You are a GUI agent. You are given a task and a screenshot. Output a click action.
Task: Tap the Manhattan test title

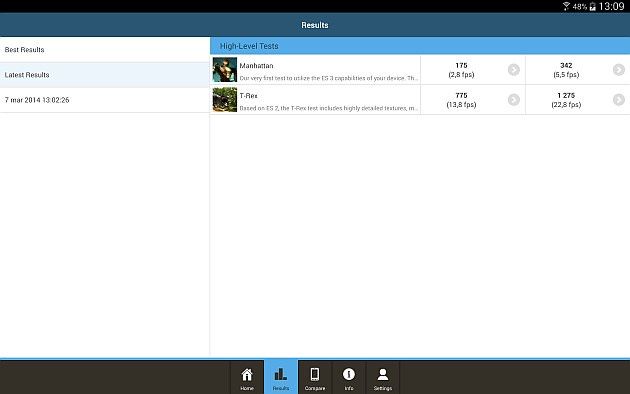[256, 65]
